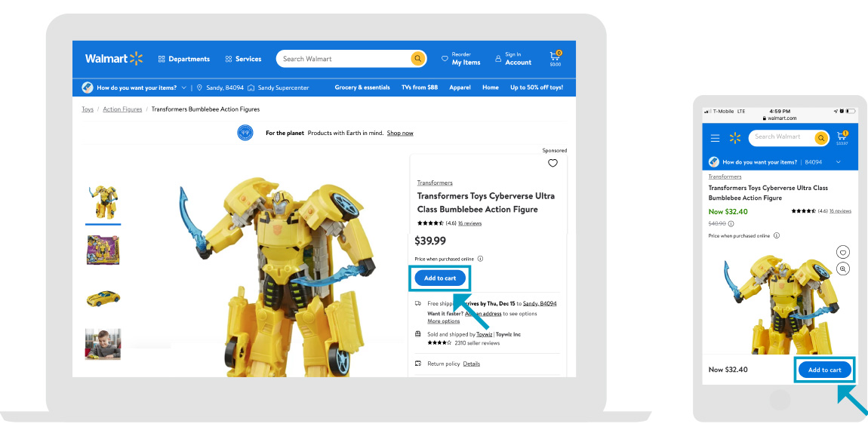Click price info icon beside purchased online, phone
This screenshot has width=868, height=436.
pyautogui.click(x=777, y=235)
